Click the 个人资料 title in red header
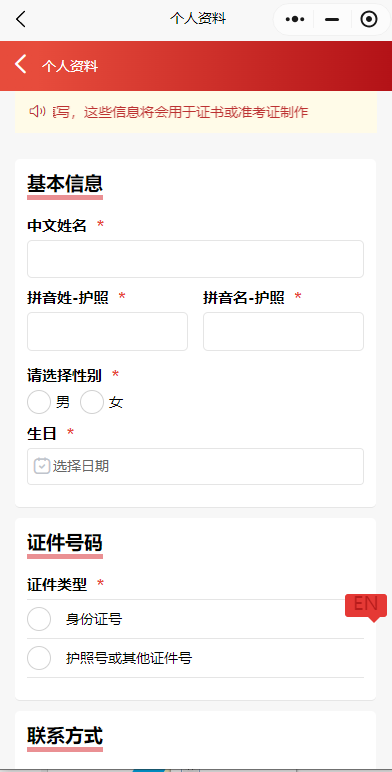392x772 pixels. coord(70,66)
